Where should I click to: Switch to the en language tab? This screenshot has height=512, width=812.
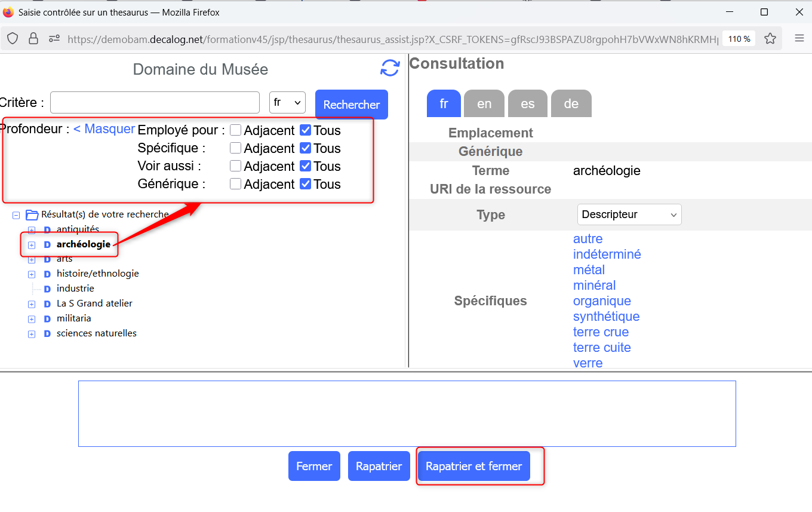point(484,104)
